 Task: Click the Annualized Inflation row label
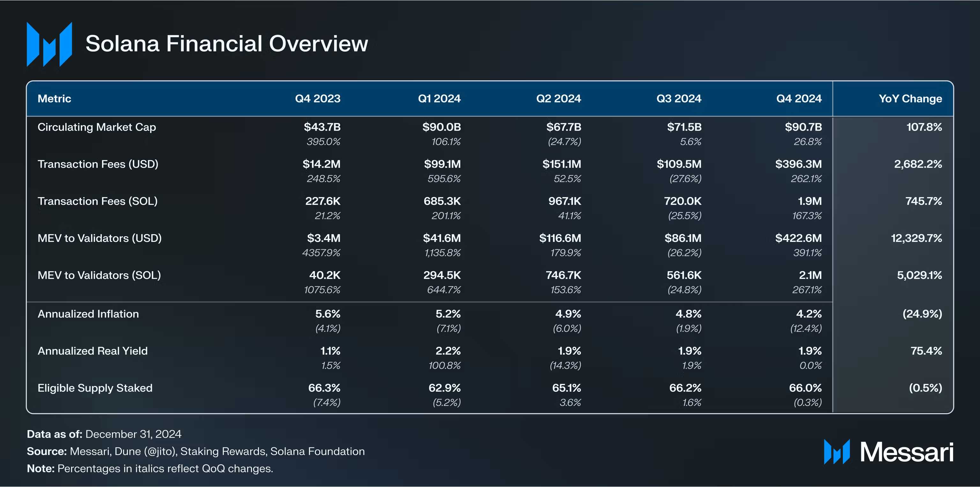88,314
